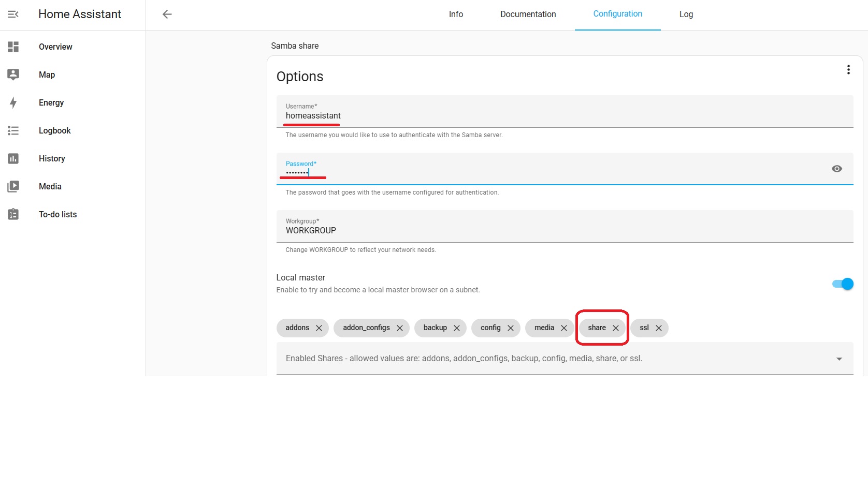
Task: Remove the addons share chip
Action: pyautogui.click(x=319, y=328)
